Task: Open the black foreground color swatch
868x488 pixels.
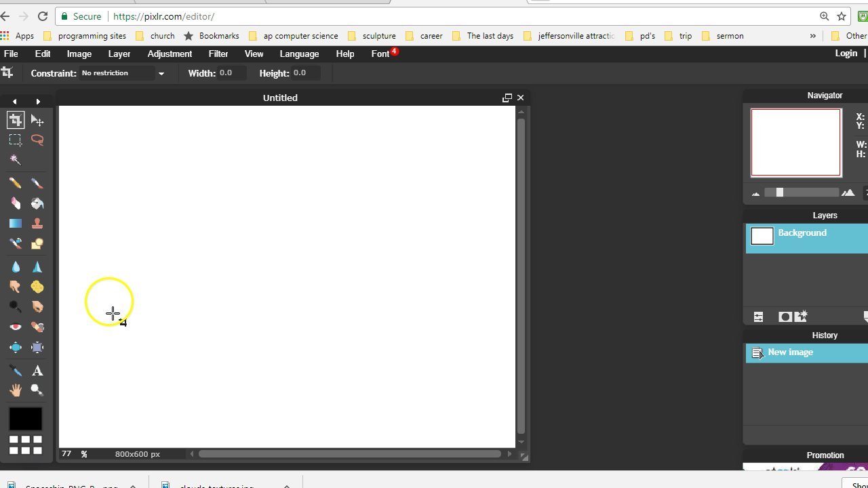Action: pos(26,418)
